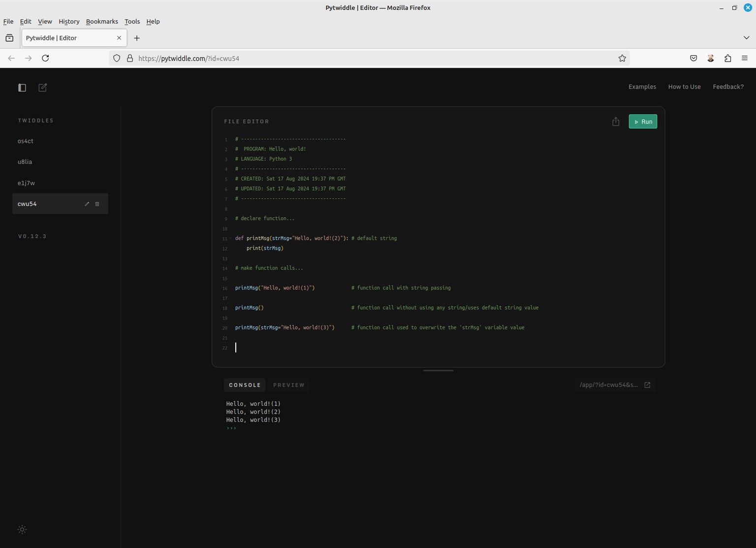This screenshot has height=548, width=756.
Task: Click the 'Hello, world!(3)' console output
Action: click(x=253, y=420)
